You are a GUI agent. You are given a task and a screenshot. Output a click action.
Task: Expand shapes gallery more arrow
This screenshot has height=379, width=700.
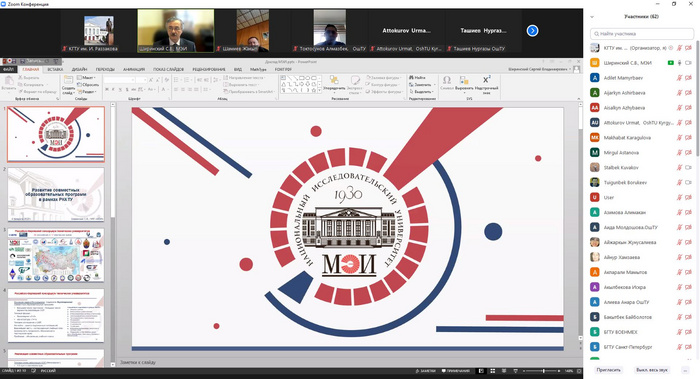[x=319, y=91]
